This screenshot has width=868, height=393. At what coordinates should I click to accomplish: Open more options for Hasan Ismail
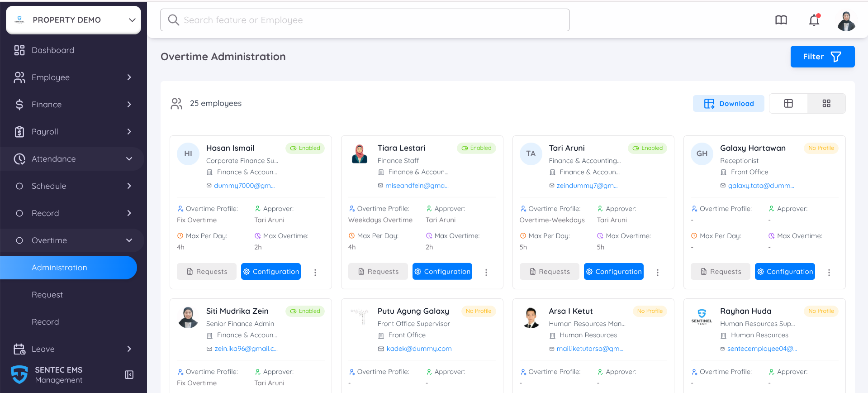tap(315, 272)
